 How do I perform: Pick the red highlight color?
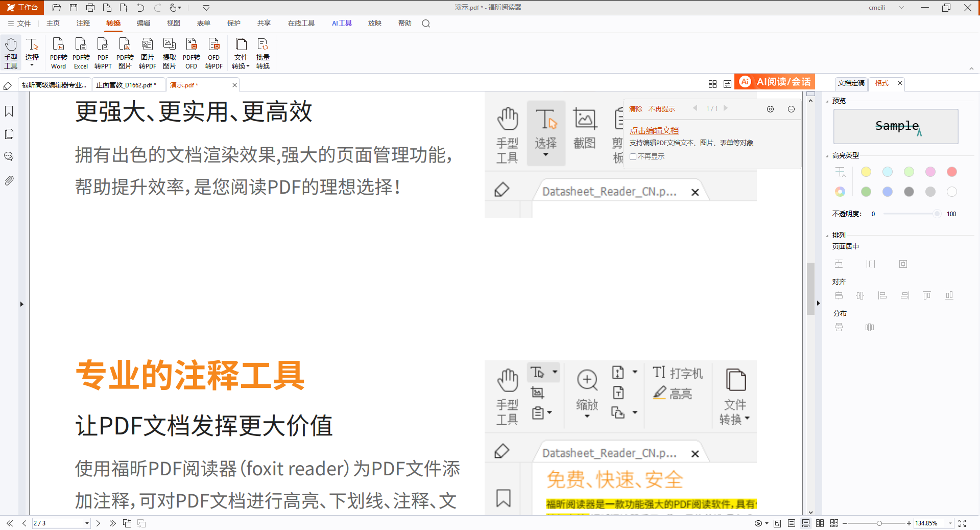tap(952, 172)
